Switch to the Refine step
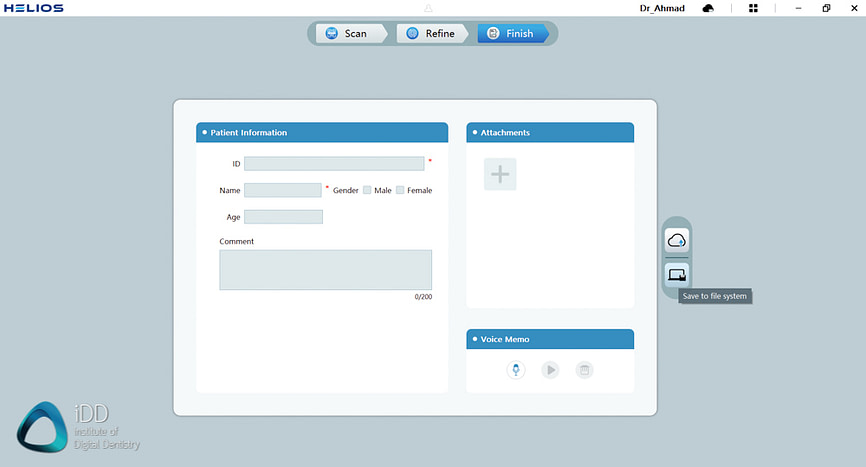 coord(429,33)
